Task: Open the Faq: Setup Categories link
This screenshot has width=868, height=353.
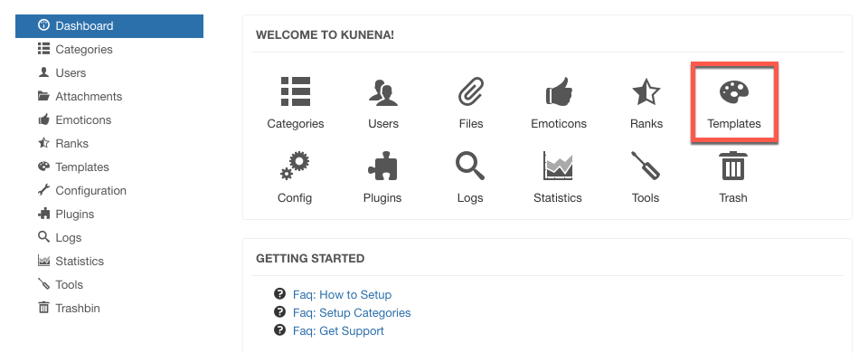Action: click(x=352, y=313)
